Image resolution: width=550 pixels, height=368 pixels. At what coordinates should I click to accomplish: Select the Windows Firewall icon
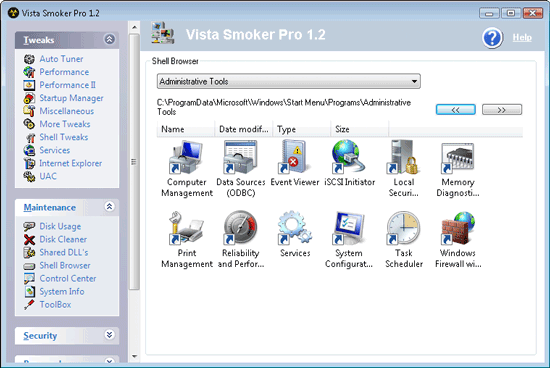click(x=458, y=228)
